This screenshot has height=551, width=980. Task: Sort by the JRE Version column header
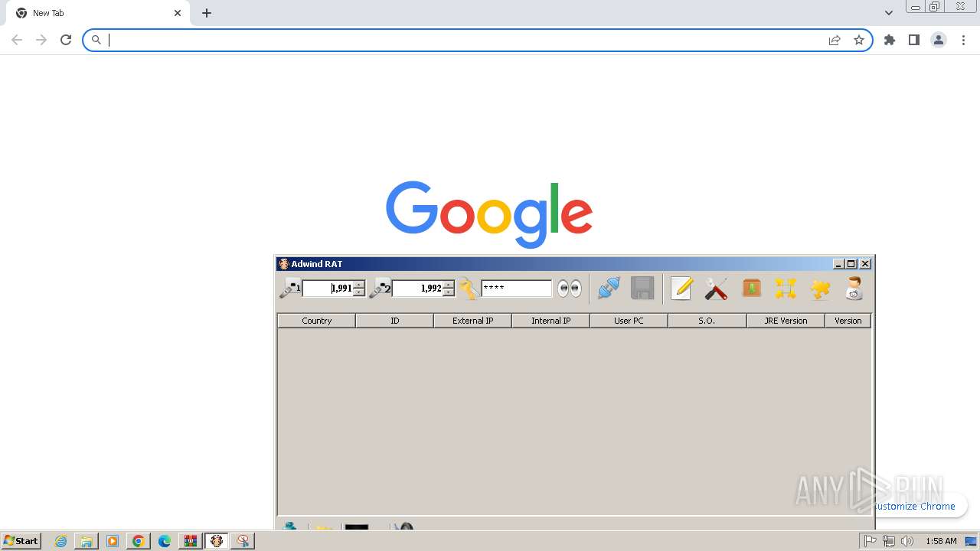click(x=786, y=321)
